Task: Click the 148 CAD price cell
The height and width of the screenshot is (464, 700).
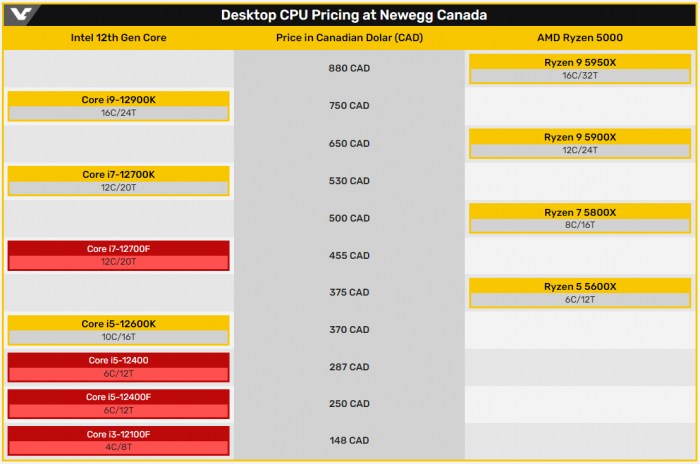Action: (349, 441)
